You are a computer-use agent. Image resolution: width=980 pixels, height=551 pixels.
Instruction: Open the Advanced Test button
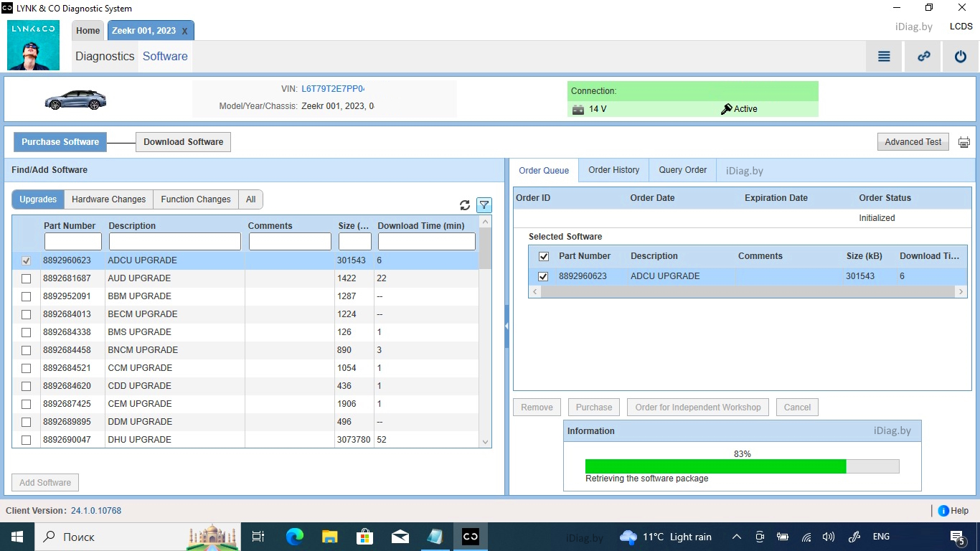click(913, 142)
